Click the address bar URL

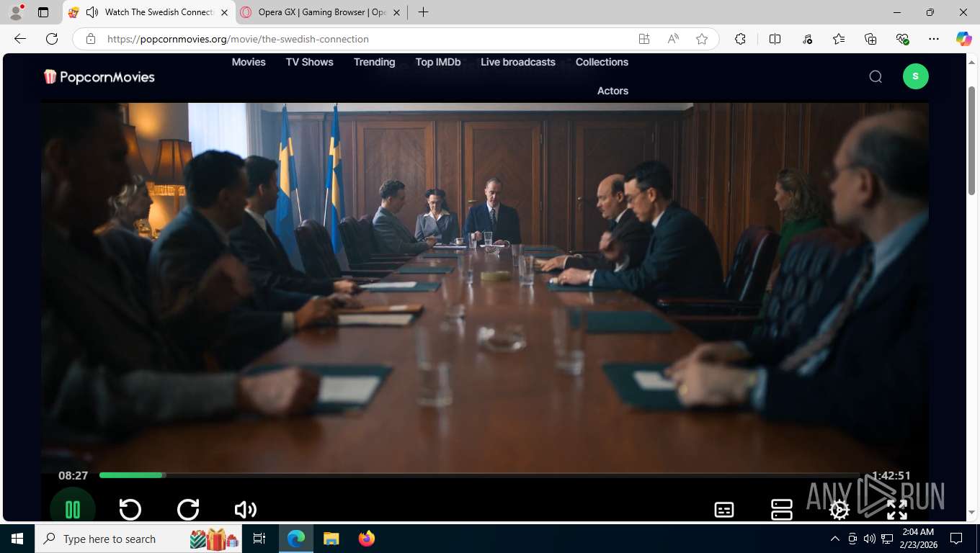point(238,39)
